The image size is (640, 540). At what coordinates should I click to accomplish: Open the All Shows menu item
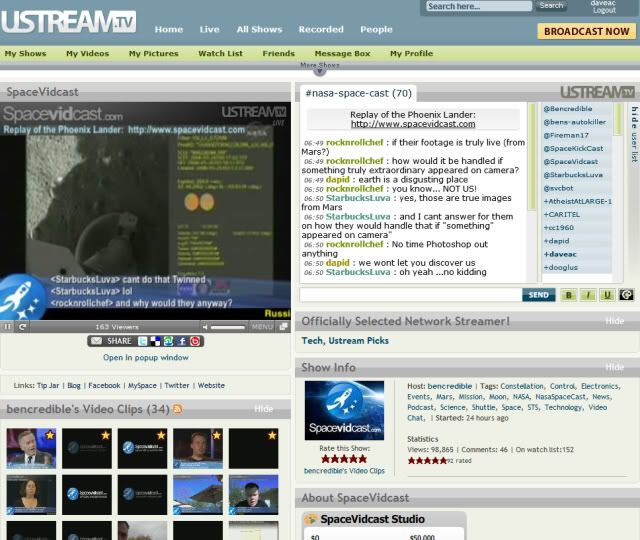[259, 29]
